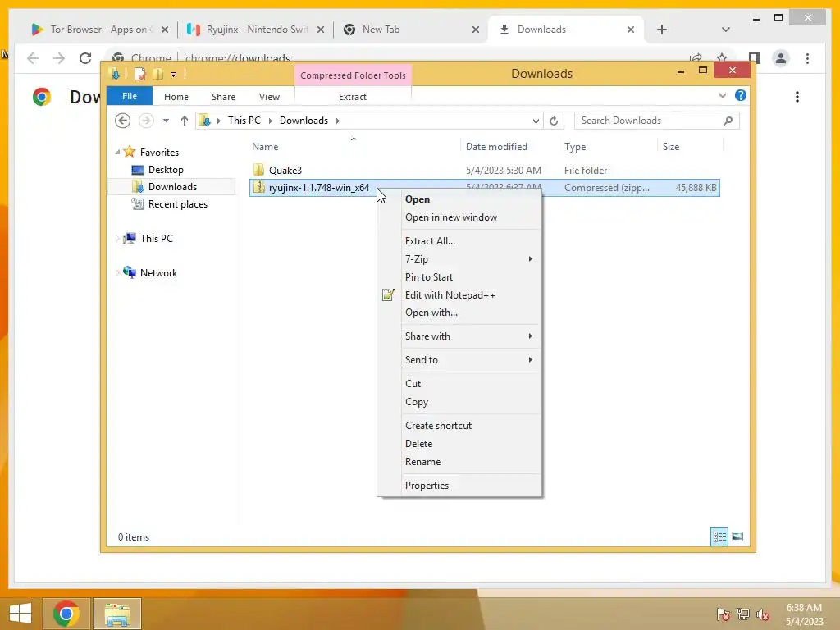The width and height of the screenshot is (840, 630).
Task: Expand the 7-Zip submenu
Action: (461, 259)
